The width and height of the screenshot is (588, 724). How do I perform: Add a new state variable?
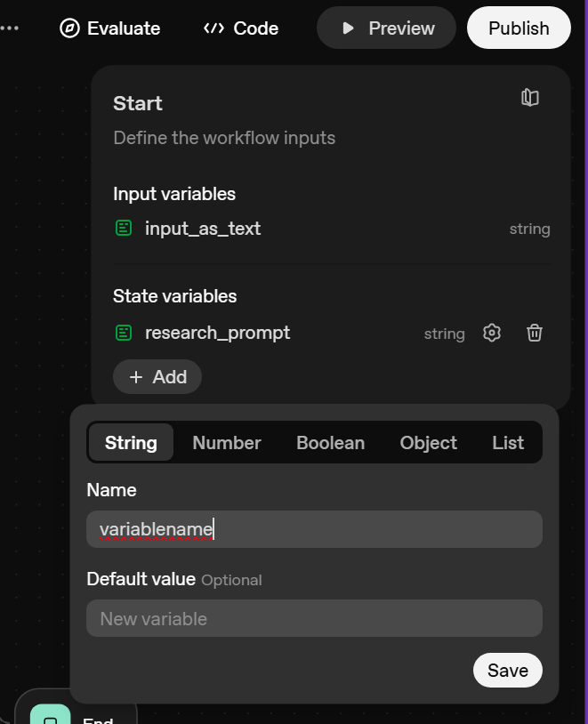pos(157,377)
